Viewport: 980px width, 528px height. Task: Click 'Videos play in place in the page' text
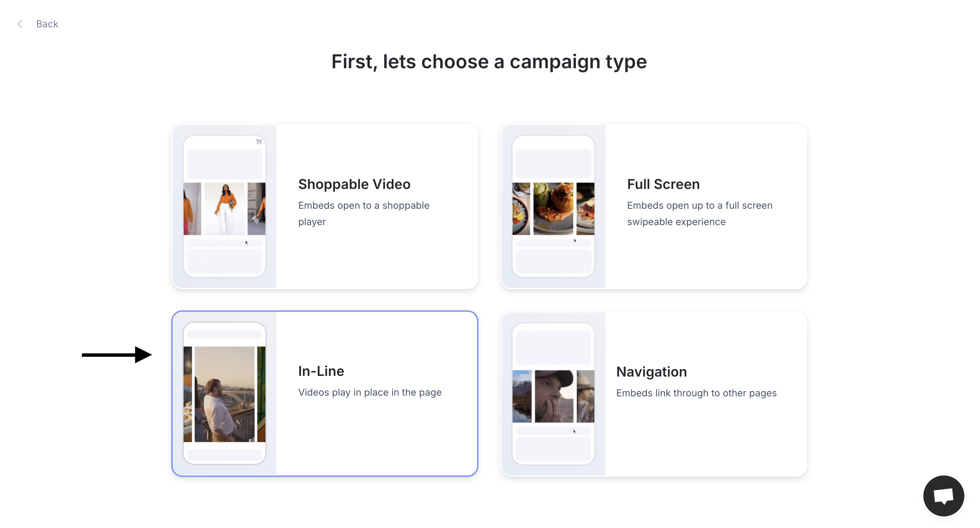(x=370, y=392)
